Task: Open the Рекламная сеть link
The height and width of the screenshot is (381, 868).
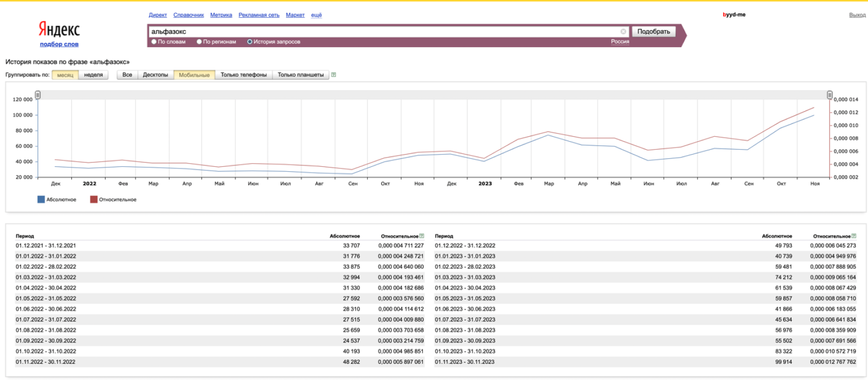Action: click(x=259, y=15)
